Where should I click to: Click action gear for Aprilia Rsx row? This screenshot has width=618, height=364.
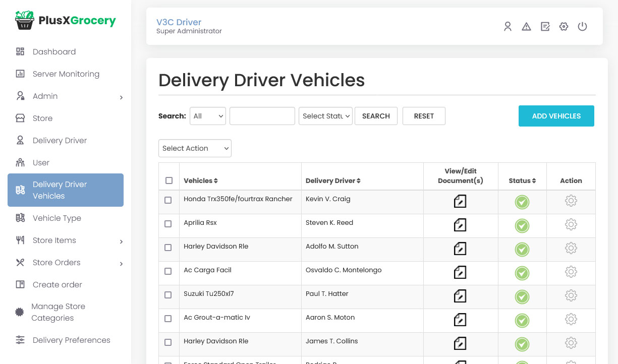pyautogui.click(x=571, y=224)
